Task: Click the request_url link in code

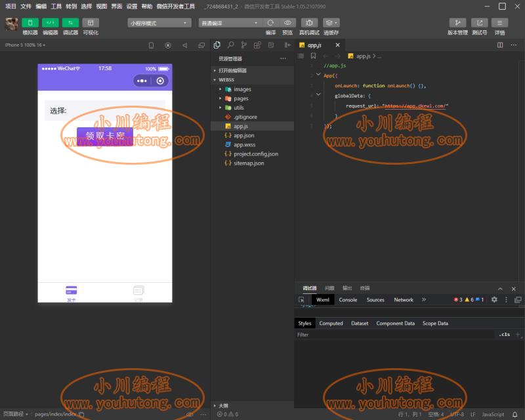Action: [x=415, y=106]
